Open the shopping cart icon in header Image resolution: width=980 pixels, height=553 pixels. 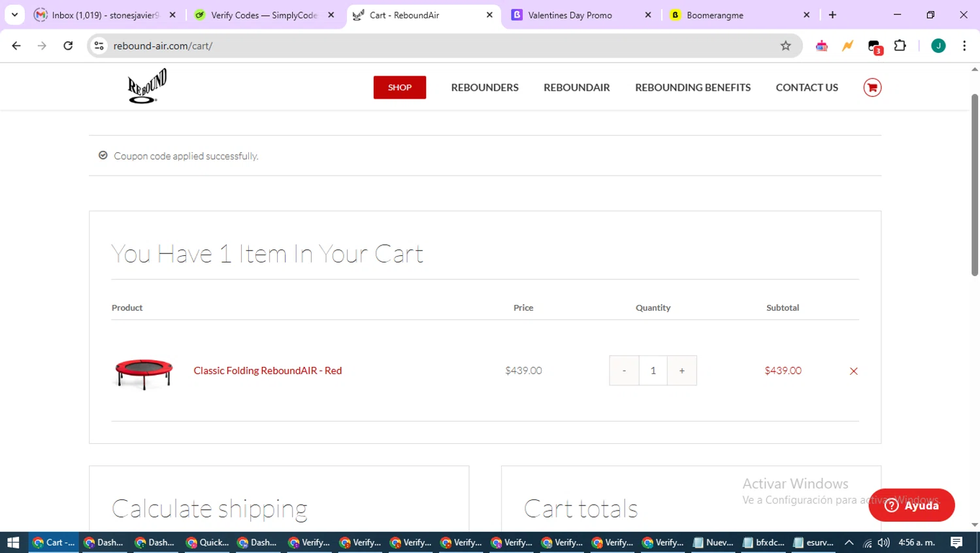click(x=872, y=87)
